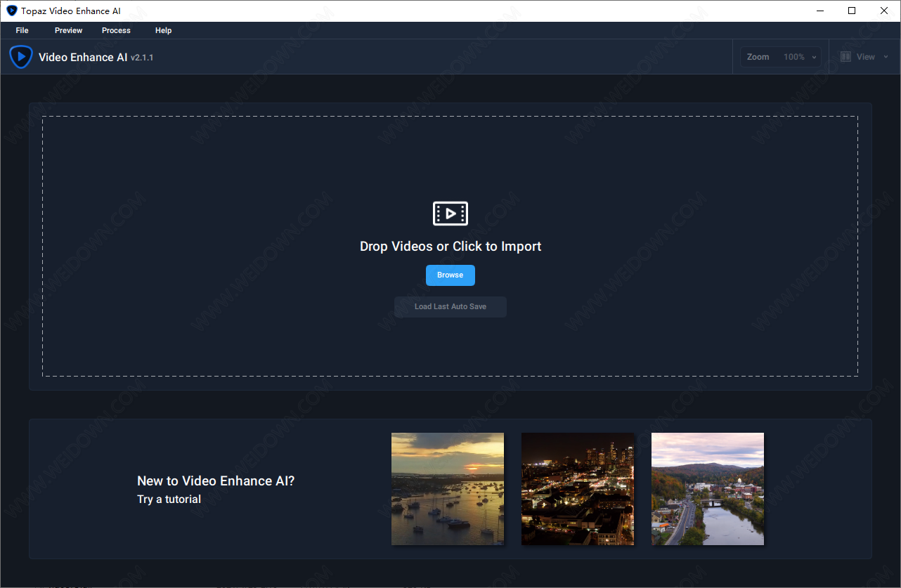Image resolution: width=901 pixels, height=588 pixels.
Task: Open the night city skyline tutorial thumbnail
Action: click(x=578, y=489)
